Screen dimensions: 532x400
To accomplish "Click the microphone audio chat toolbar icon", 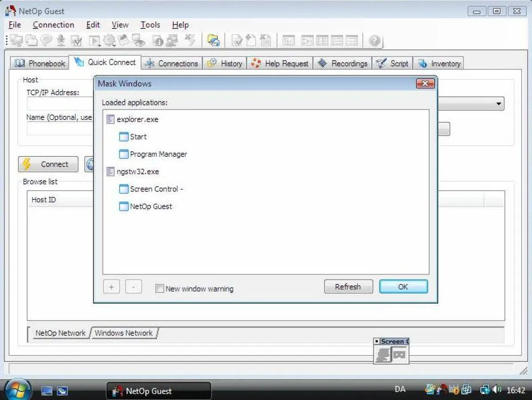I will (61, 41).
